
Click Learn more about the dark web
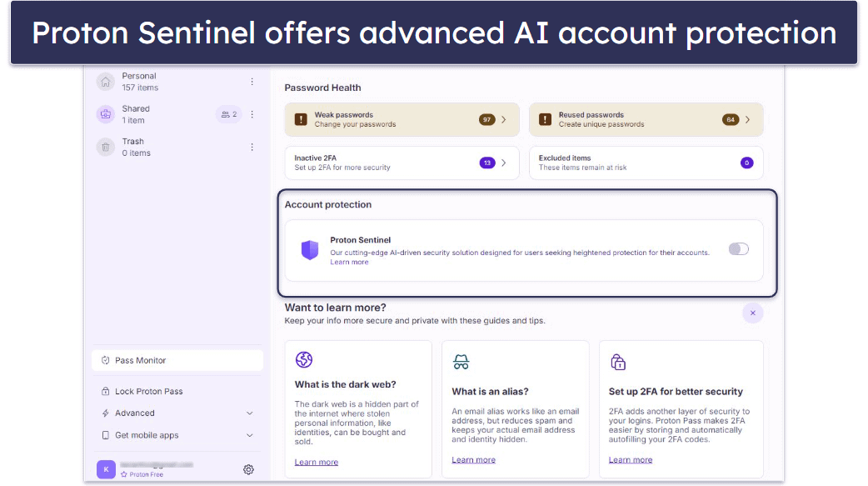click(x=316, y=462)
